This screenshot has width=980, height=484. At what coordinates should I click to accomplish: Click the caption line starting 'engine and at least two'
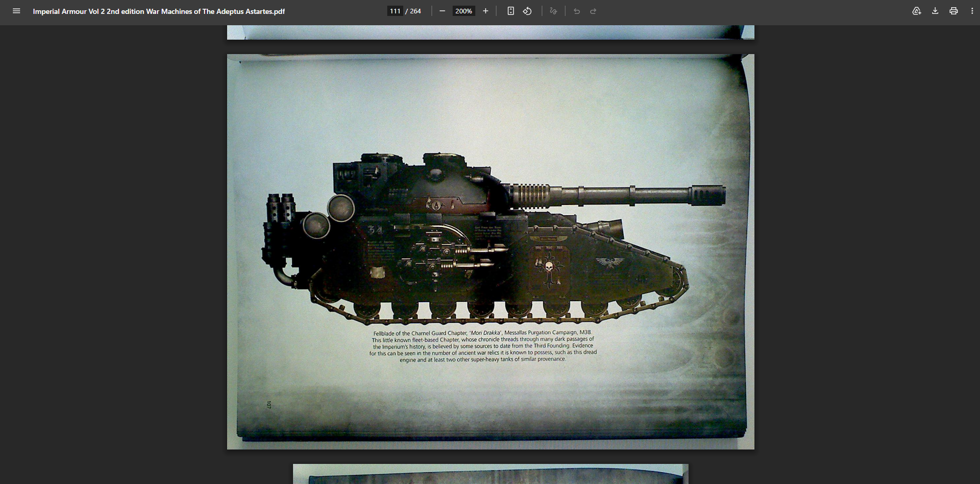pos(483,359)
